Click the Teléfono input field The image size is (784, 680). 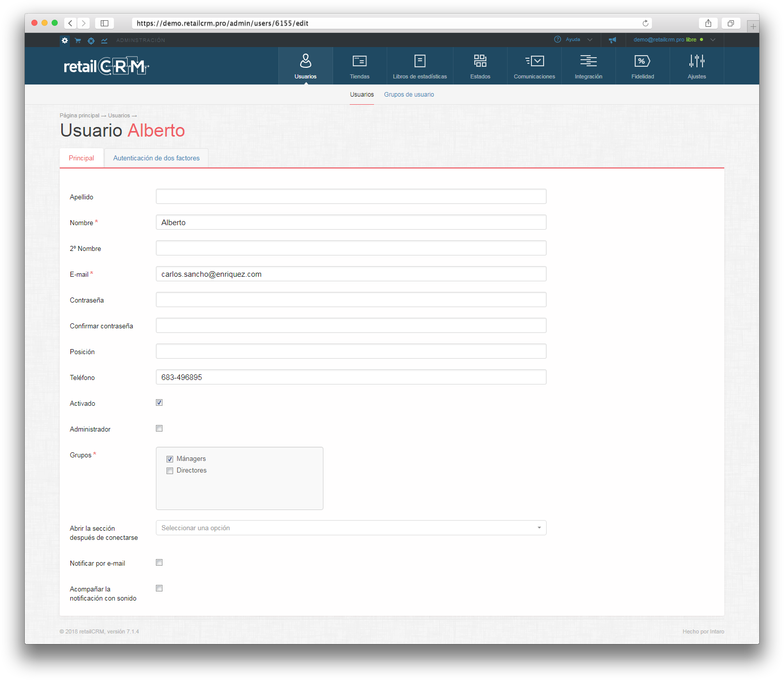pos(351,377)
